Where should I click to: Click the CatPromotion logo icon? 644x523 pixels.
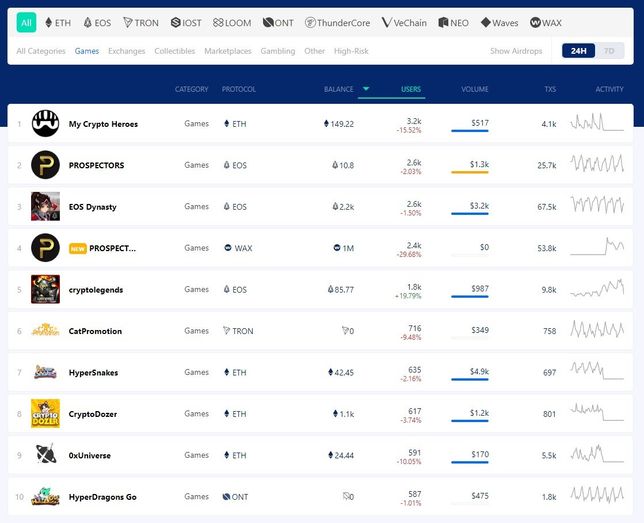pyautogui.click(x=45, y=331)
